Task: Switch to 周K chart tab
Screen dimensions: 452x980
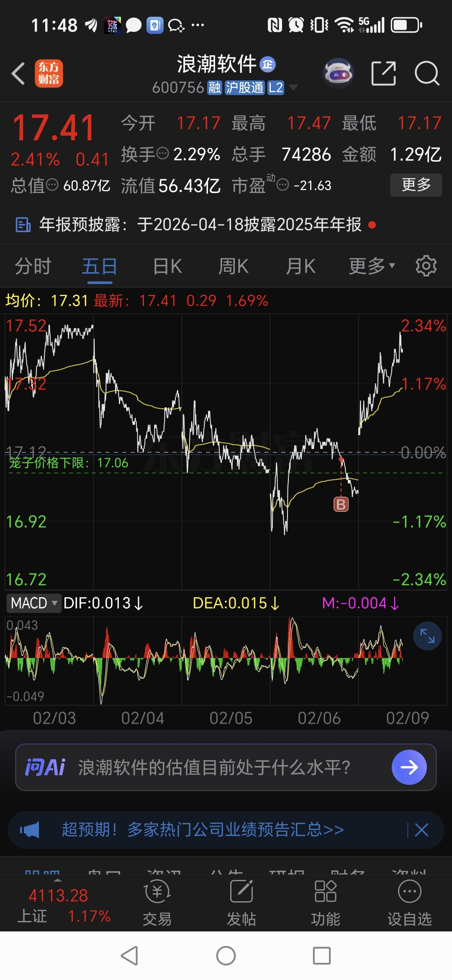Action: 234,266
